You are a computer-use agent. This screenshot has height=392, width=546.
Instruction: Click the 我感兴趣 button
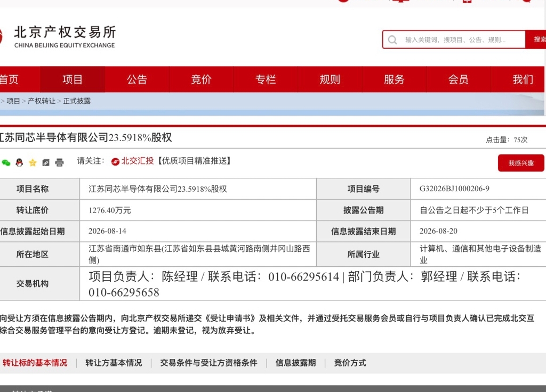521,163
